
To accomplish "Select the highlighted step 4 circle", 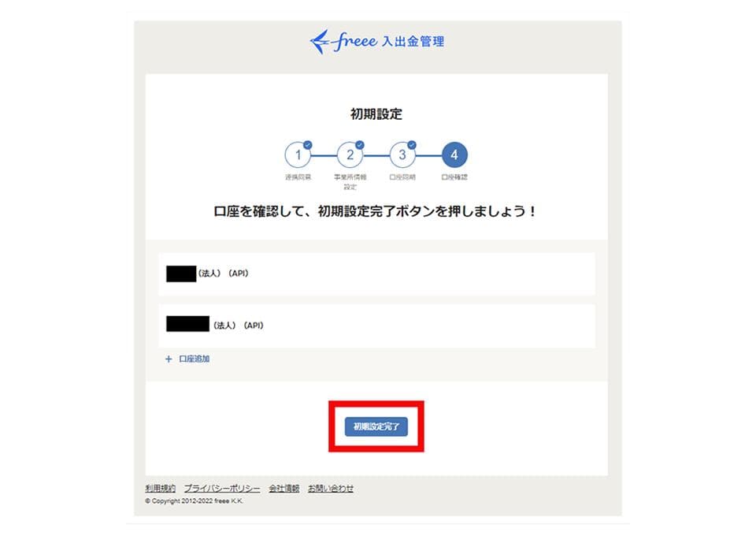I will [454, 154].
